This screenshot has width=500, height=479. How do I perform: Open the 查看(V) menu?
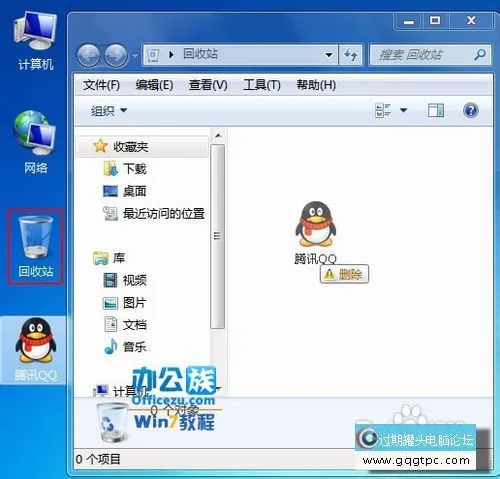coord(208,85)
